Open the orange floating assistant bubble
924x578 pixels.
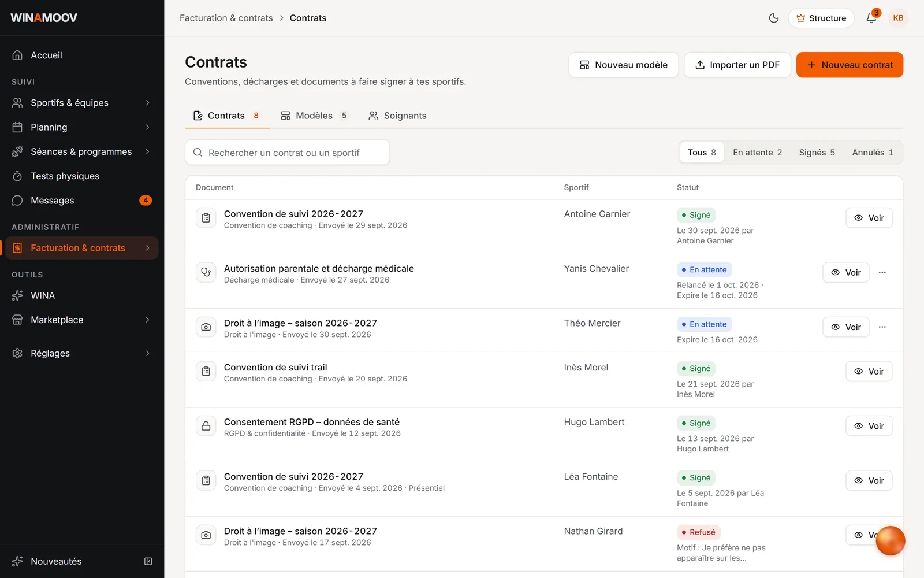pos(890,540)
